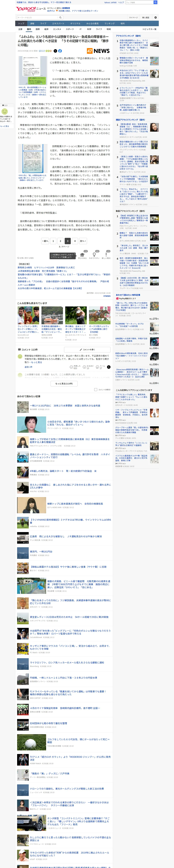174x868 pixels.
Task: Click the 47NEWS publisher logo
Action: 98,51
